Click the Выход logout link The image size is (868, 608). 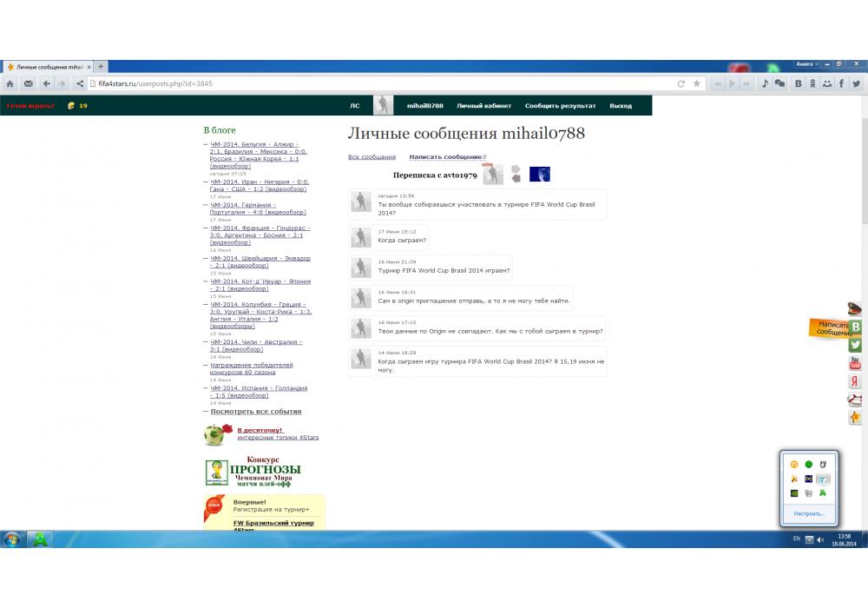[621, 106]
